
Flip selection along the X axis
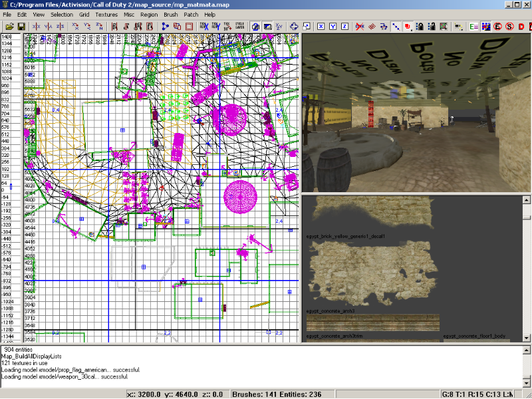click(37, 27)
